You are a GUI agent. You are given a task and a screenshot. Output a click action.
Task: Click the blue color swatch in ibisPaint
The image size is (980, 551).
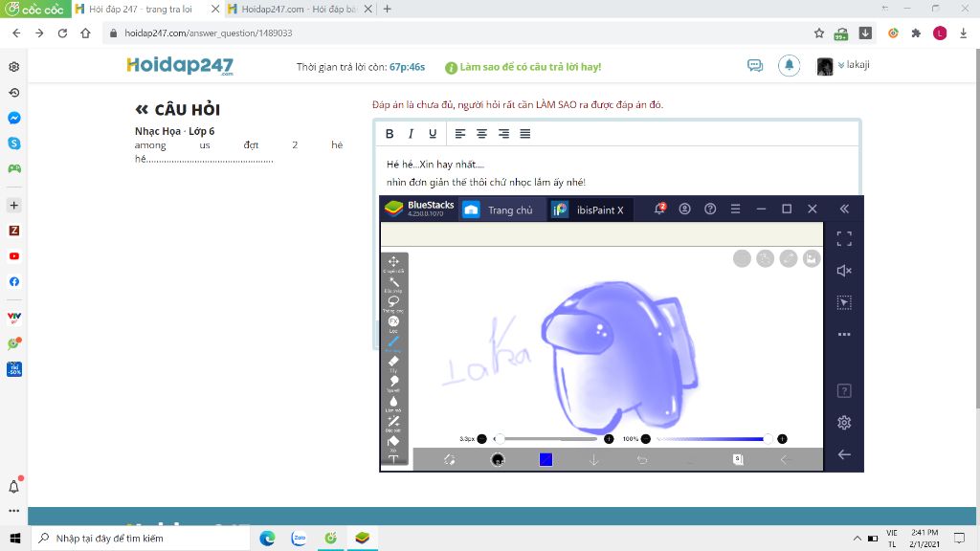click(x=546, y=460)
